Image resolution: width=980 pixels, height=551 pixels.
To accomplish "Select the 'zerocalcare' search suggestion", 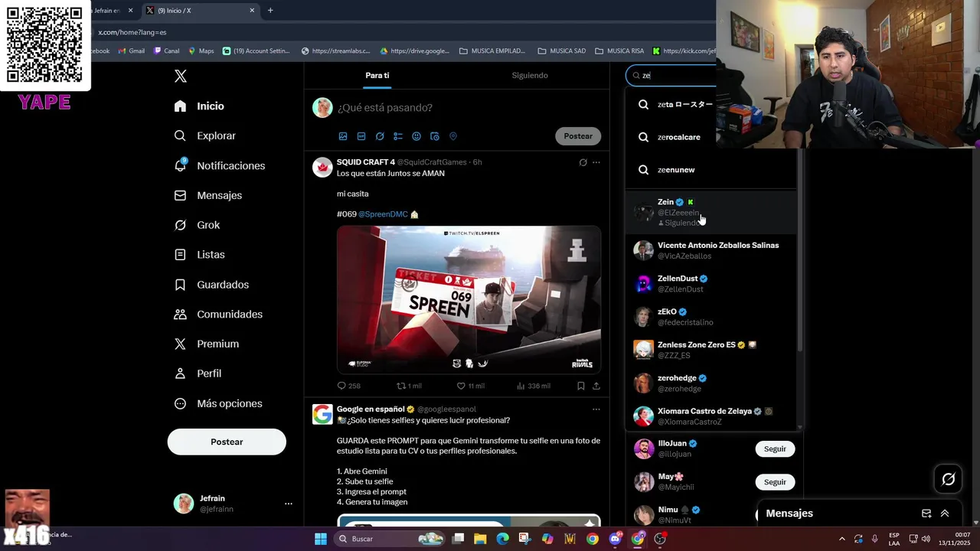I will (710, 137).
